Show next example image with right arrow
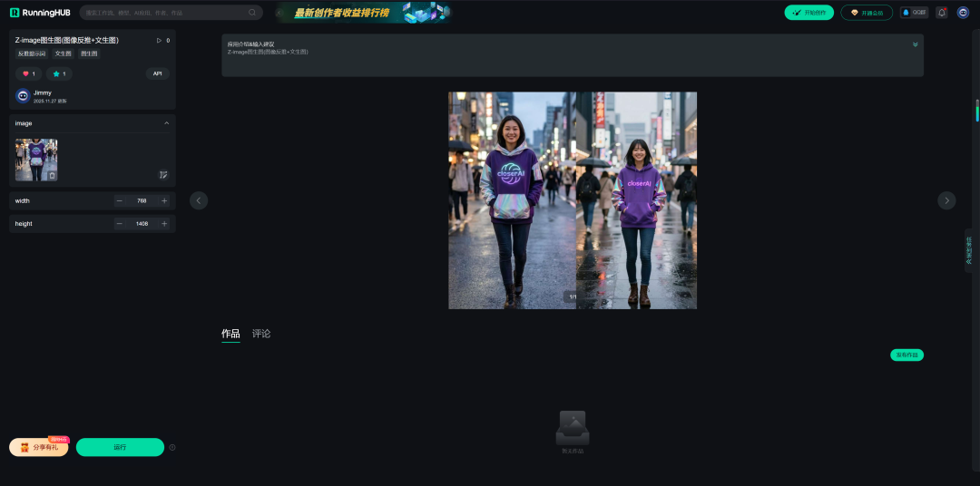The height and width of the screenshot is (486, 980). tap(946, 200)
